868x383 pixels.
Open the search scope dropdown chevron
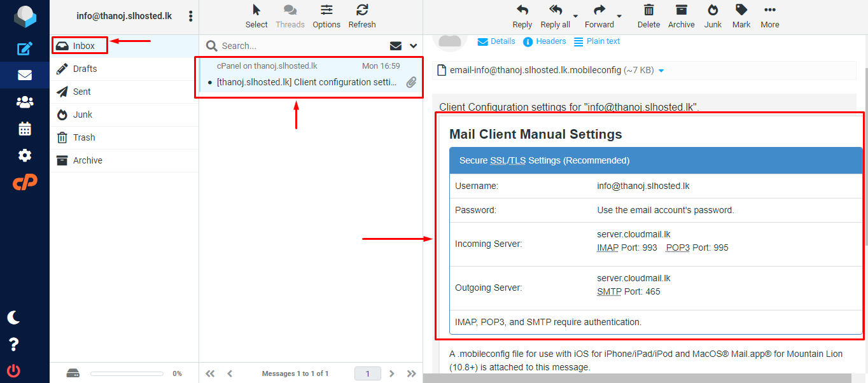pyautogui.click(x=412, y=45)
